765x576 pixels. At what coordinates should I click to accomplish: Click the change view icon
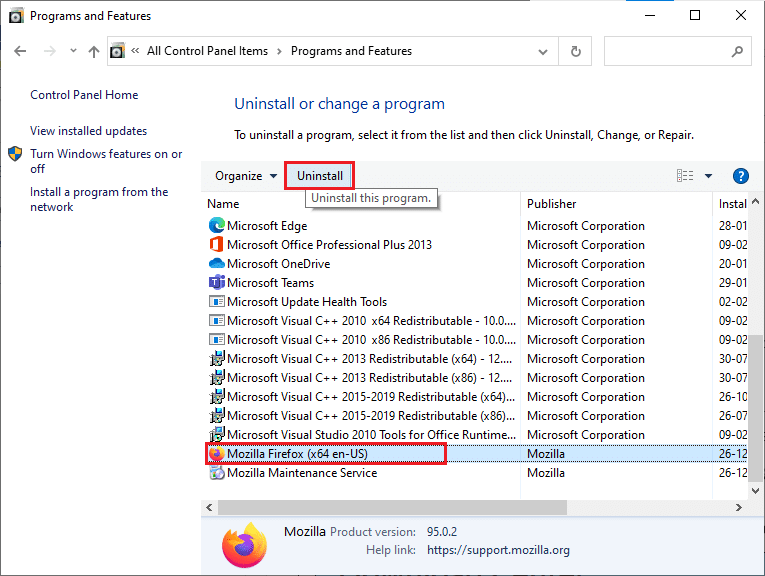pyautogui.click(x=685, y=176)
